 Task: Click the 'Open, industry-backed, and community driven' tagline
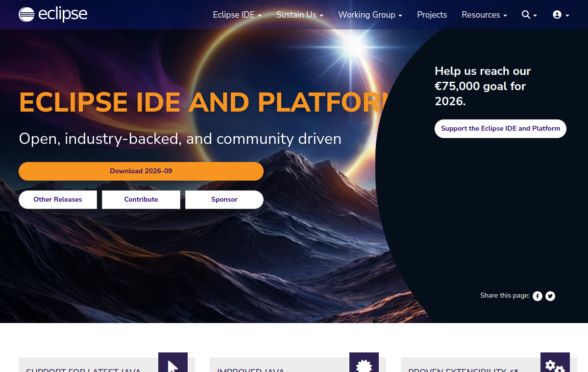180,139
